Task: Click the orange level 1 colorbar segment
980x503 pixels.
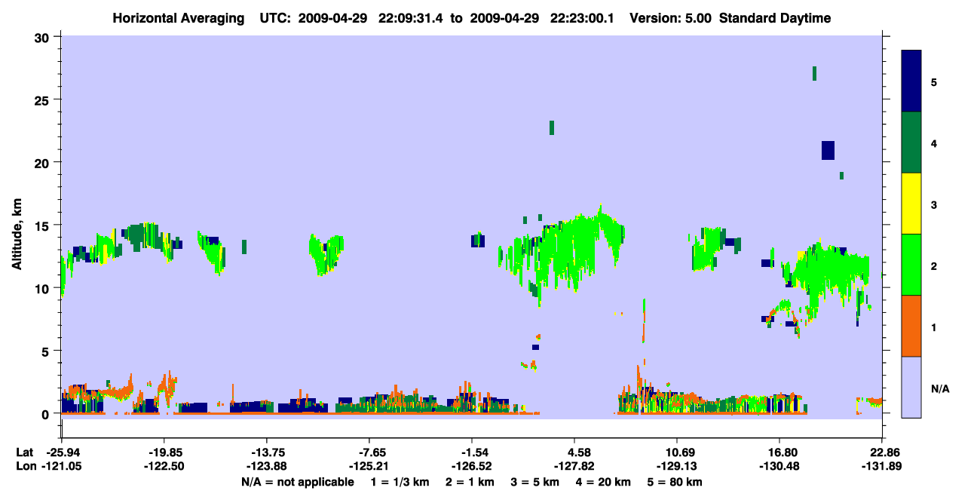Action: tap(911, 326)
